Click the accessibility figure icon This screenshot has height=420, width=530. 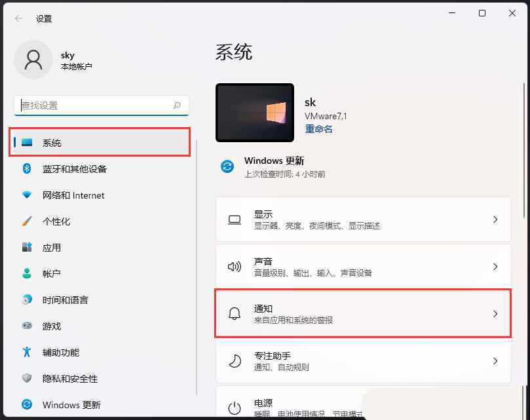click(x=27, y=352)
